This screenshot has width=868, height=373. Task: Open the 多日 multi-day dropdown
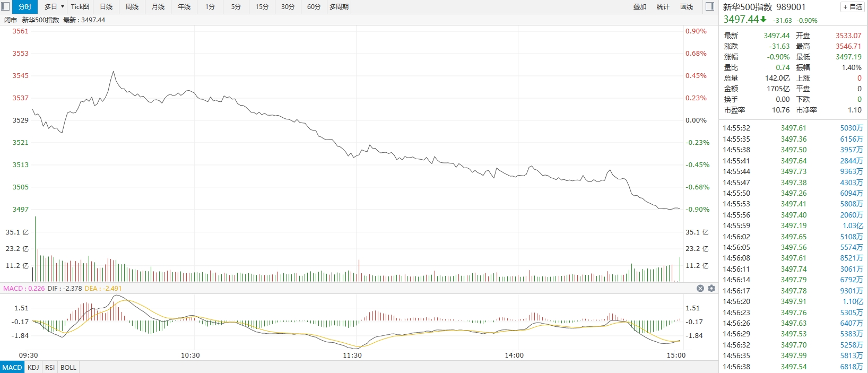(x=54, y=7)
